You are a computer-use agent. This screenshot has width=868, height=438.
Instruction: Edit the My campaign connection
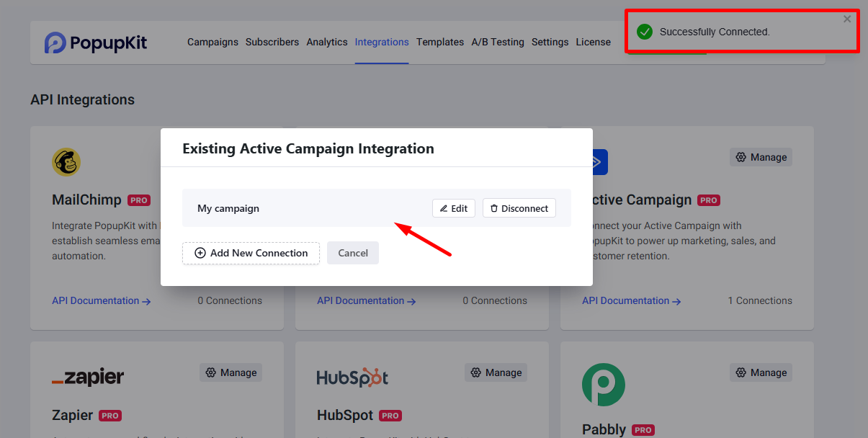[454, 208]
